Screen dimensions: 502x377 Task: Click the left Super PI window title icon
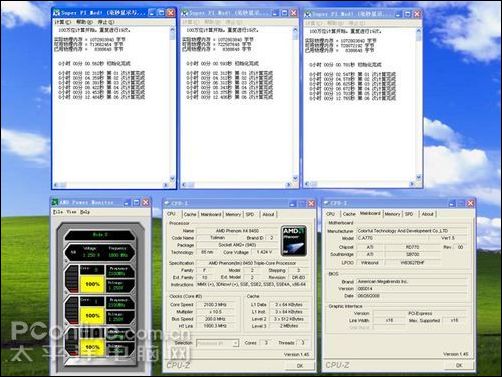click(57, 13)
